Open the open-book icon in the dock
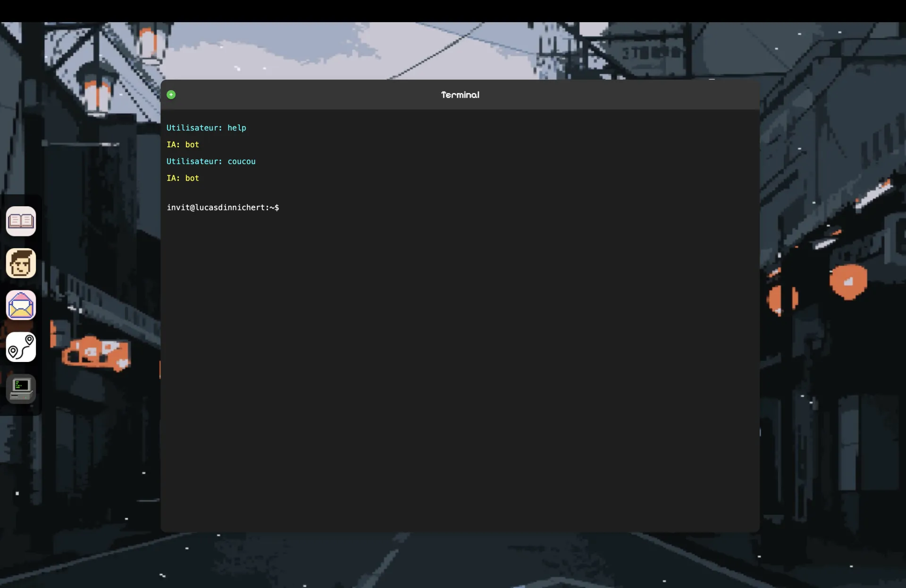 21,221
